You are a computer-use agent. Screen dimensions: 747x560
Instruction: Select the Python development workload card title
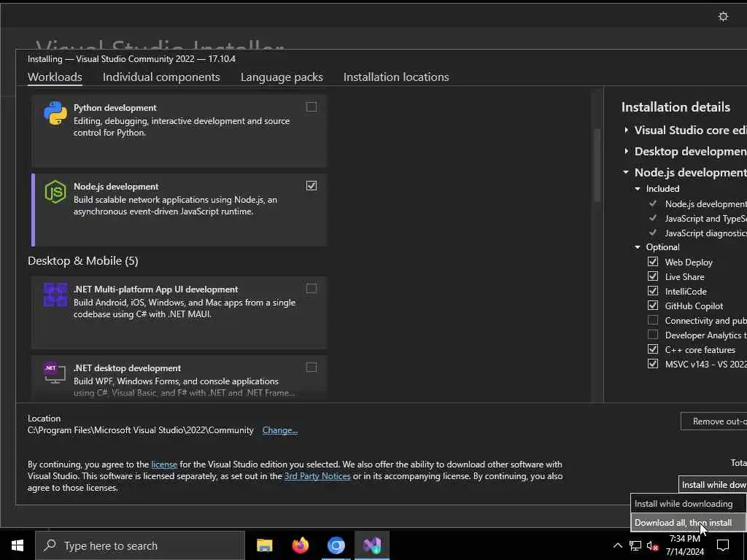point(115,108)
